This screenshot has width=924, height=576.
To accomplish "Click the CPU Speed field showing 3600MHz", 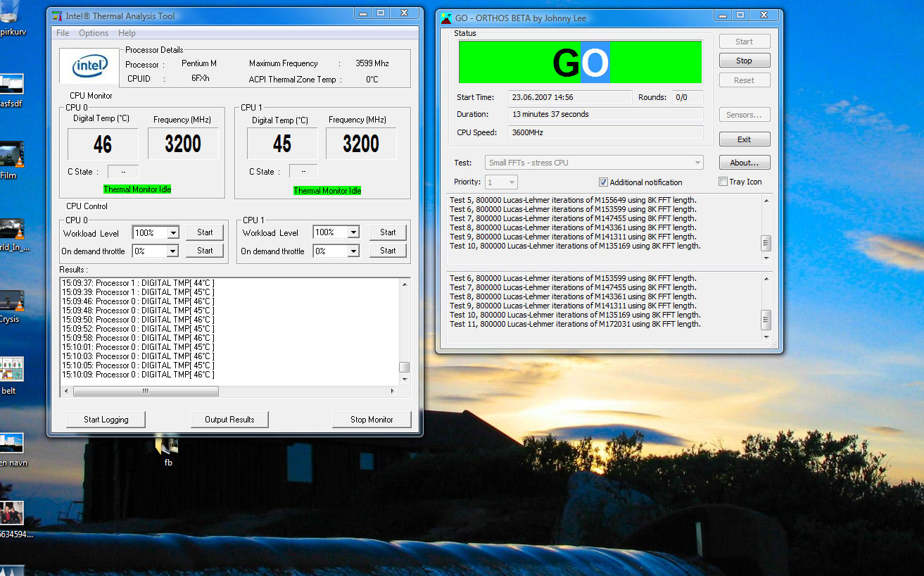I will (x=605, y=132).
